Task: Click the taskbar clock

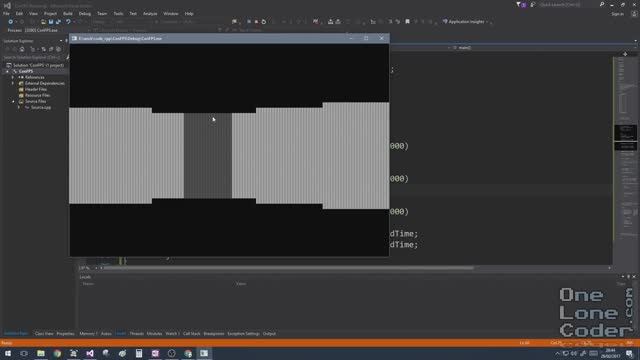Action: (x=611, y=353)
